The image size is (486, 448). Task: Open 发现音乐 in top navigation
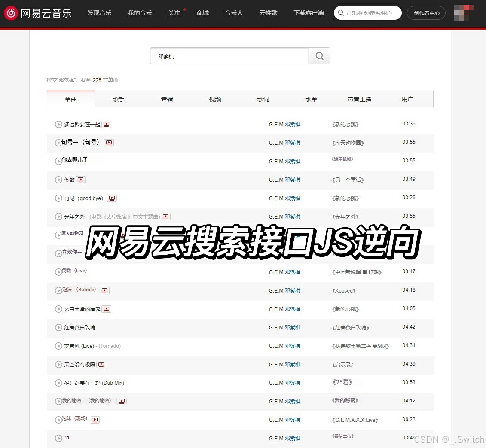pyautogui.click(x=99, y=13)
